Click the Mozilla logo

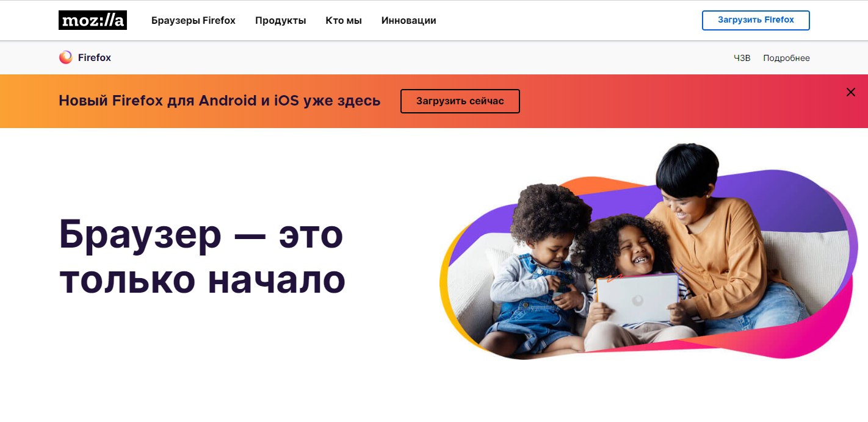click(x=93, y=20)
